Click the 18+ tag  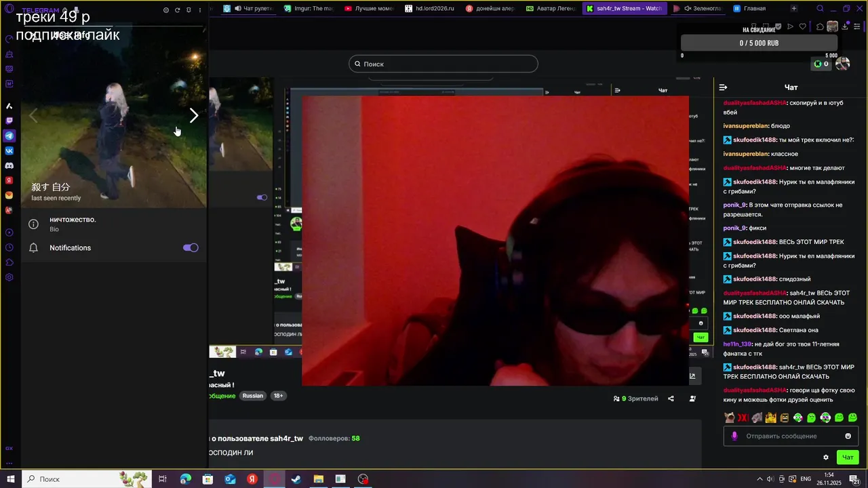278,396
